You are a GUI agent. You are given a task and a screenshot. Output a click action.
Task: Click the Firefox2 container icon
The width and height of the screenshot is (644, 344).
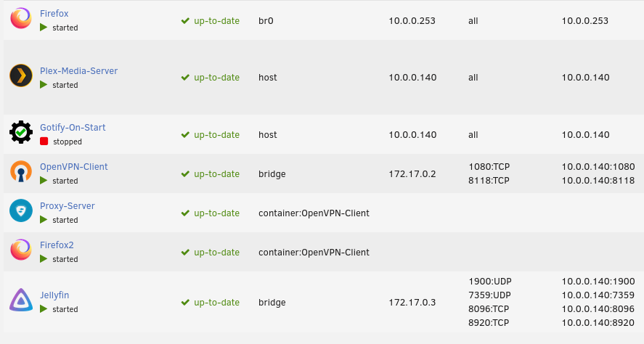point(21,250)
